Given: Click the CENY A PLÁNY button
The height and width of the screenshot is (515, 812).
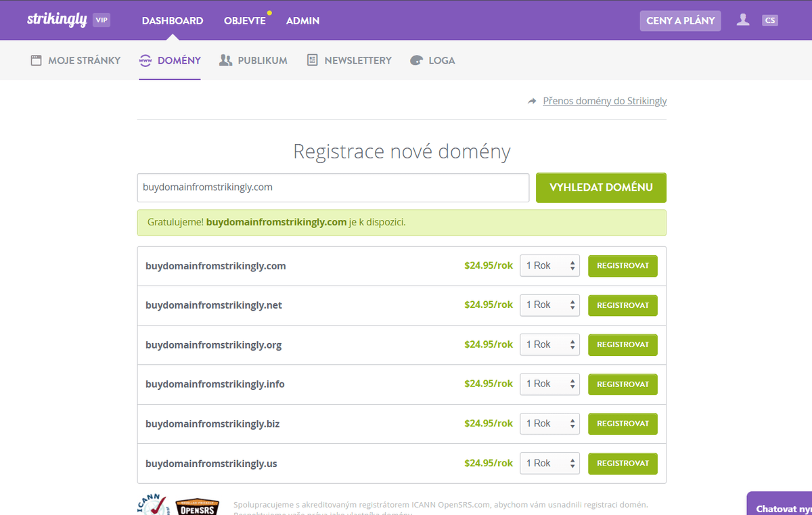Looking at the screenshot, I should (x=681, y=20).
